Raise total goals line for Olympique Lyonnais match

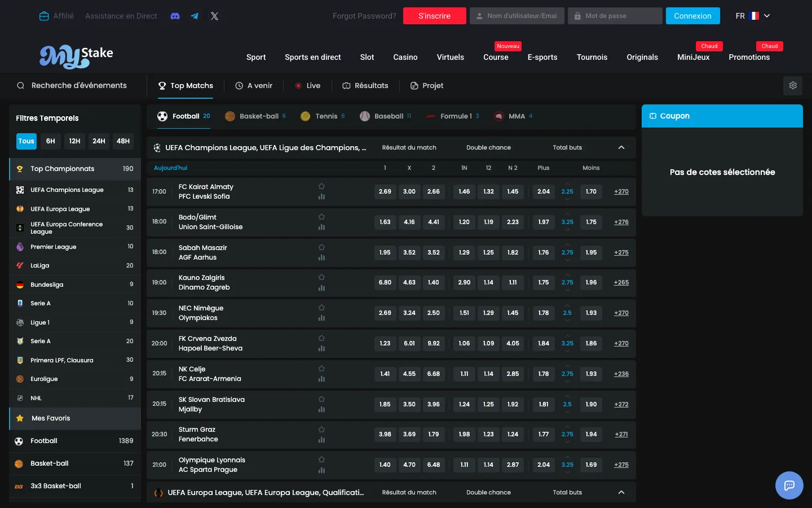coord(567,457)
